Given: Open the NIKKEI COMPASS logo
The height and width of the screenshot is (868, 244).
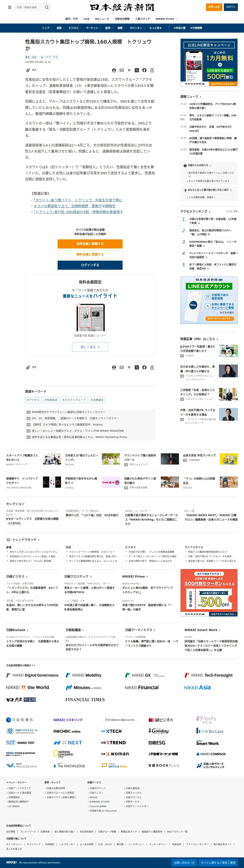Looking at the screenshot, I should pyautogui.click(x=211, y=754).
